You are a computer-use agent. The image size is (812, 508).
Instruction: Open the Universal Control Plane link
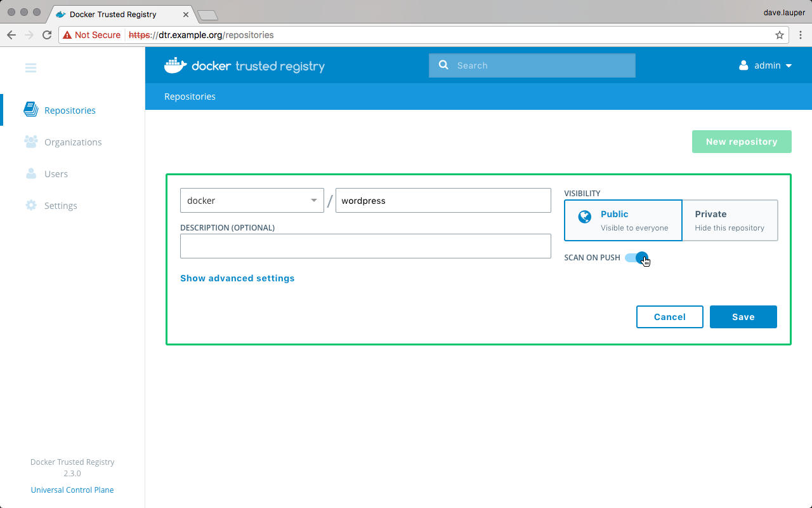point(72,490)
